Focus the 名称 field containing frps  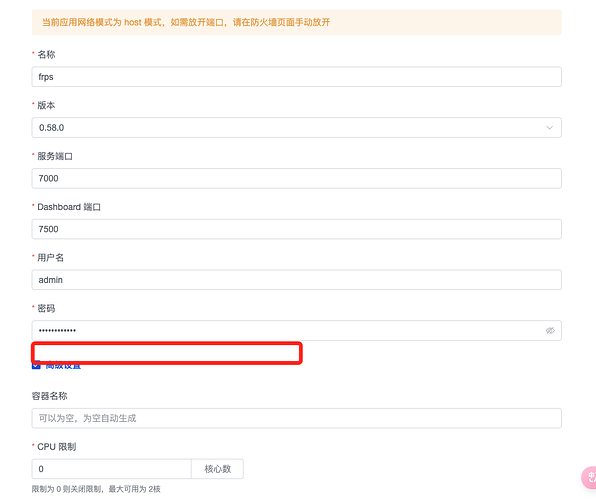pos(296,77)
